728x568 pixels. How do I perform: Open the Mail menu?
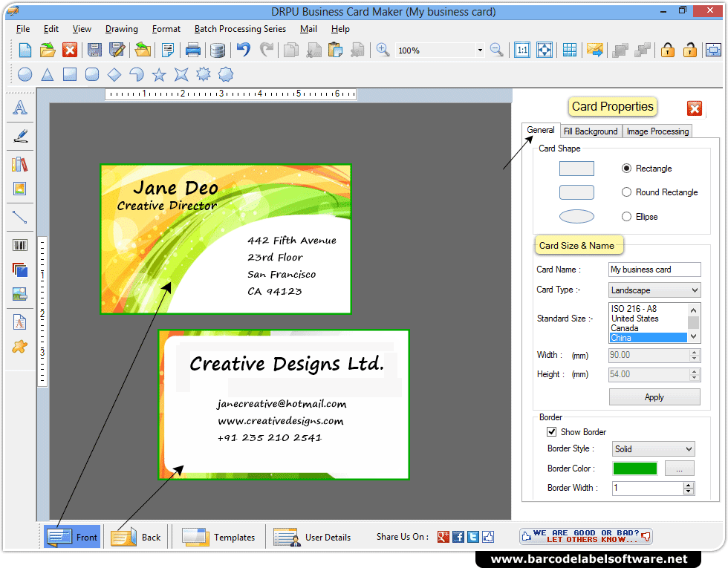[x=308, y=29]
